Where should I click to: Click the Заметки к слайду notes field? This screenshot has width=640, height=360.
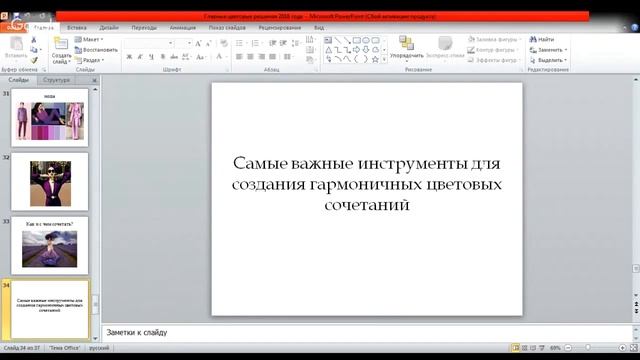(367, 333)
